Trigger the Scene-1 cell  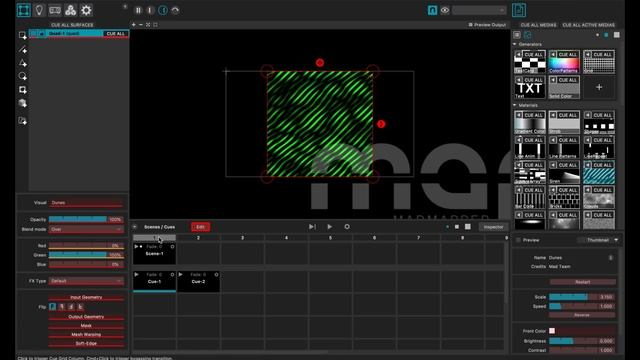(x=154, y=253)
